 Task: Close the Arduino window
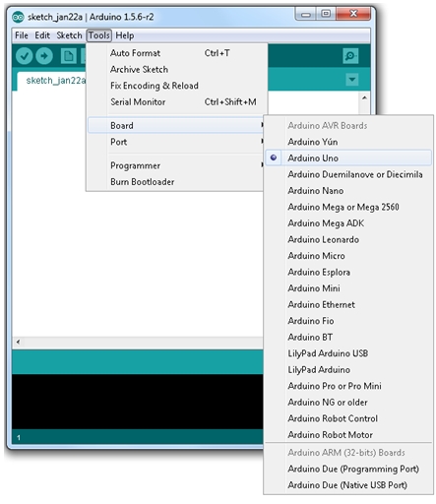pos(353,14)
